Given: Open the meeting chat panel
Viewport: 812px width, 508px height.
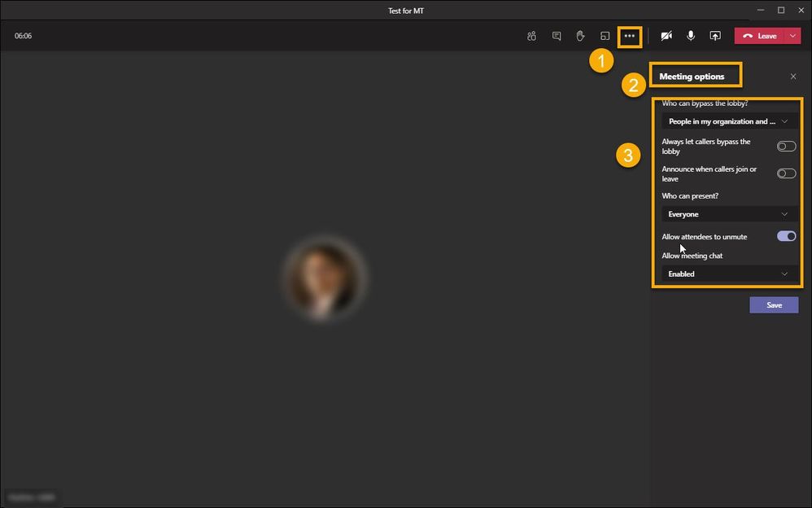Looking at the screenshot, I should click(557, 36).
